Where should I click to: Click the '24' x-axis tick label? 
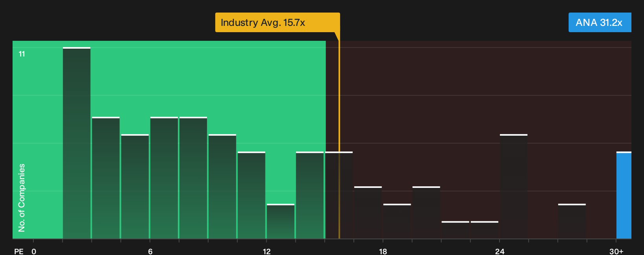[499, 251]
